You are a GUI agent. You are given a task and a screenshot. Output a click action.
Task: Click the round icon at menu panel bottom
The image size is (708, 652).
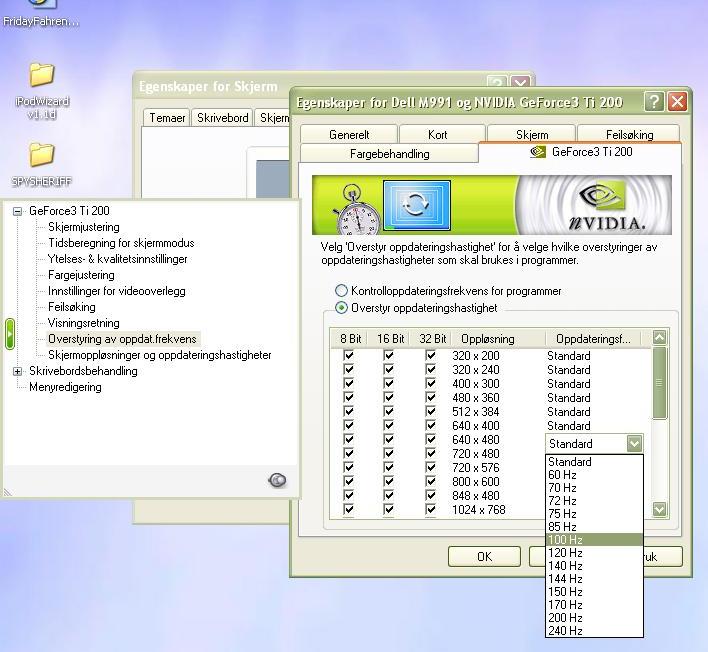277,480
